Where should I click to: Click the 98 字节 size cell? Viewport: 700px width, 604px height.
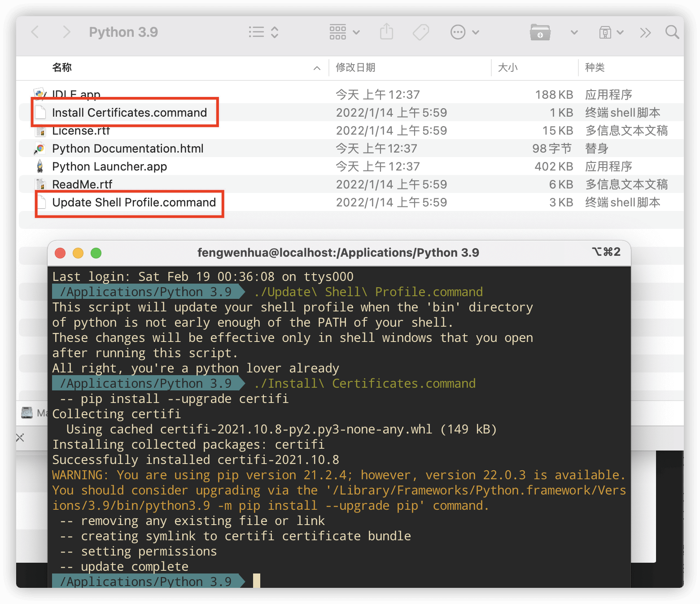[552, 149]
